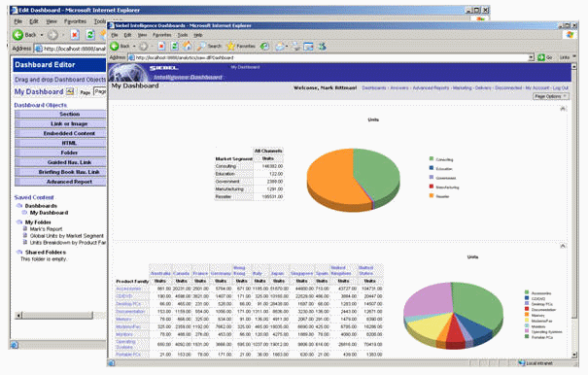Click Edit page icon after Print icon
This screenshot has width=588, height=375.
(308, 46)
